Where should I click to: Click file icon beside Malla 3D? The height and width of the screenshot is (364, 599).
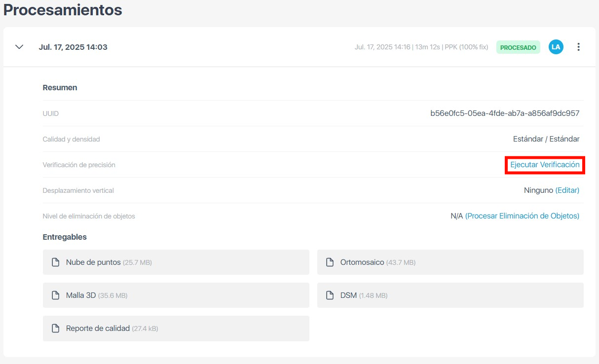pos(56,295)
